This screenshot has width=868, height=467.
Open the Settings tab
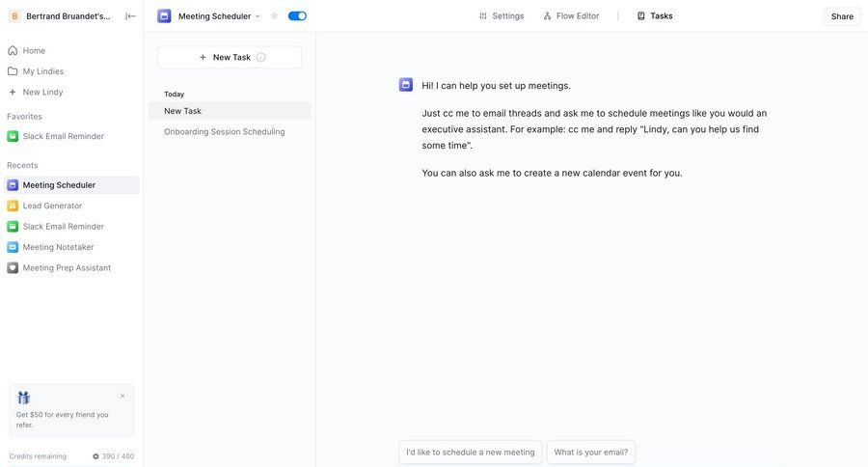[x=501, y=16]
